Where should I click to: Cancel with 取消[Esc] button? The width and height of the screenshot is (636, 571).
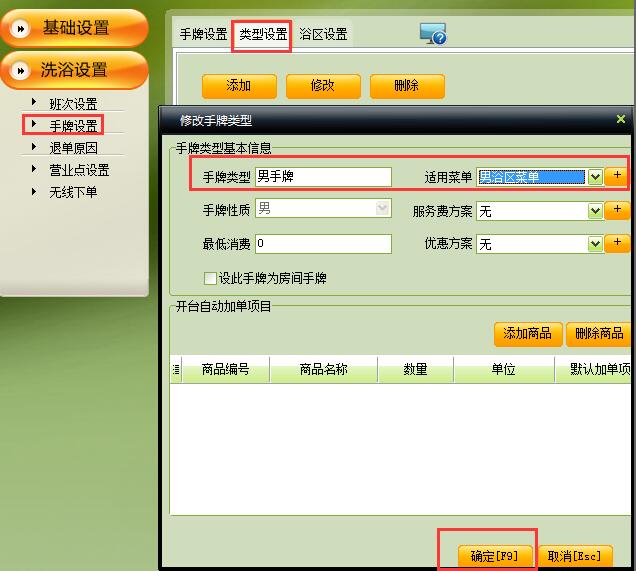[574, 555]
